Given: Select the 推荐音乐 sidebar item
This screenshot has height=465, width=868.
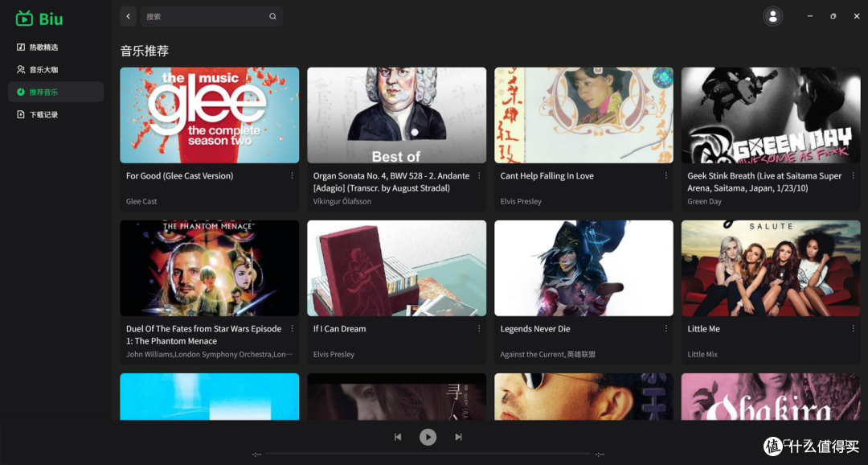Looking at the screenshot, I should (55, 92).
